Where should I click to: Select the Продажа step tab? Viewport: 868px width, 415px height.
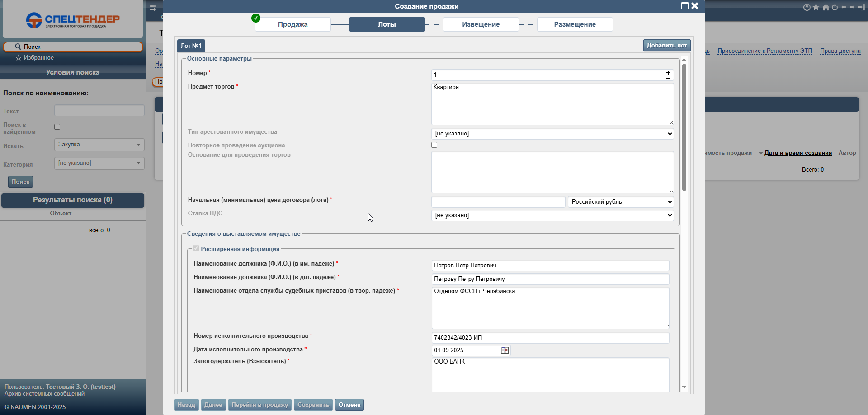(x=292, y=24)
